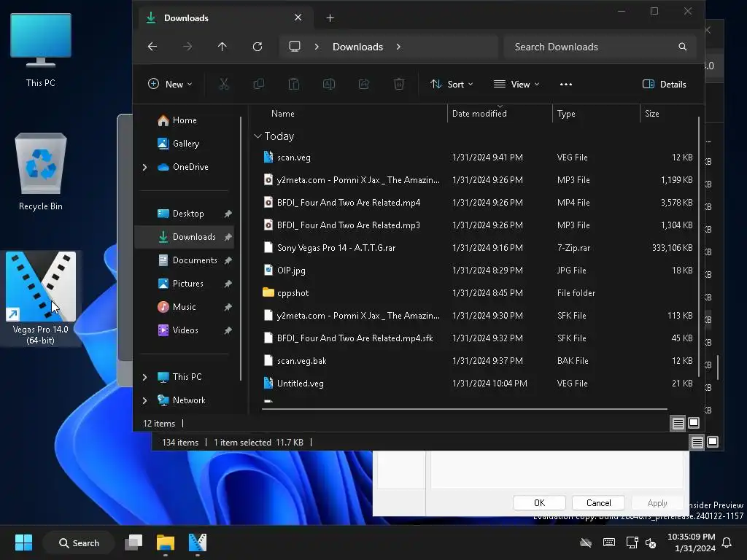747x560 pixels.
Task: Select the Downloads tab
Action: [x=225, y=18]
